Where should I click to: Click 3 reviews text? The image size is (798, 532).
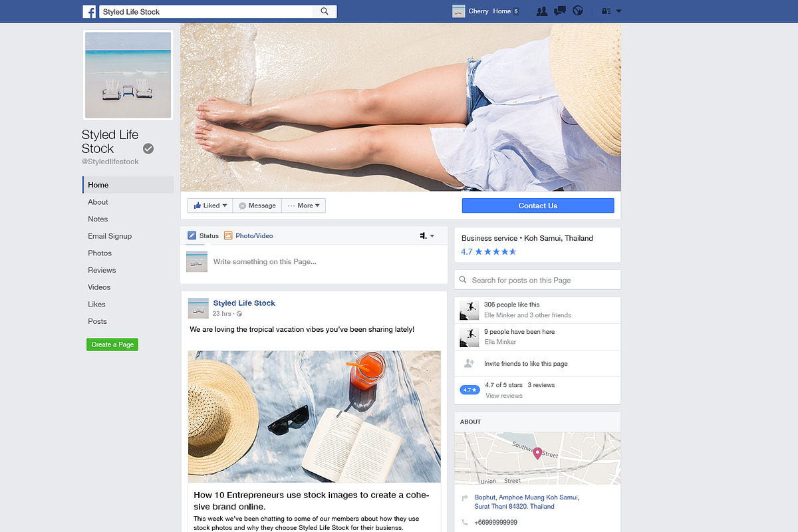(541, 385)
